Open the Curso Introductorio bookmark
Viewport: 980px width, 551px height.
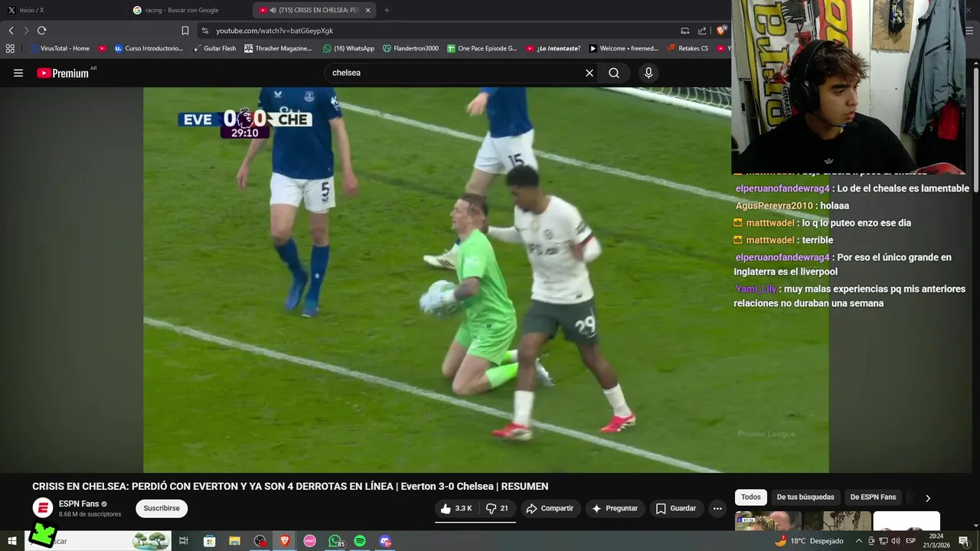point(149,48)
